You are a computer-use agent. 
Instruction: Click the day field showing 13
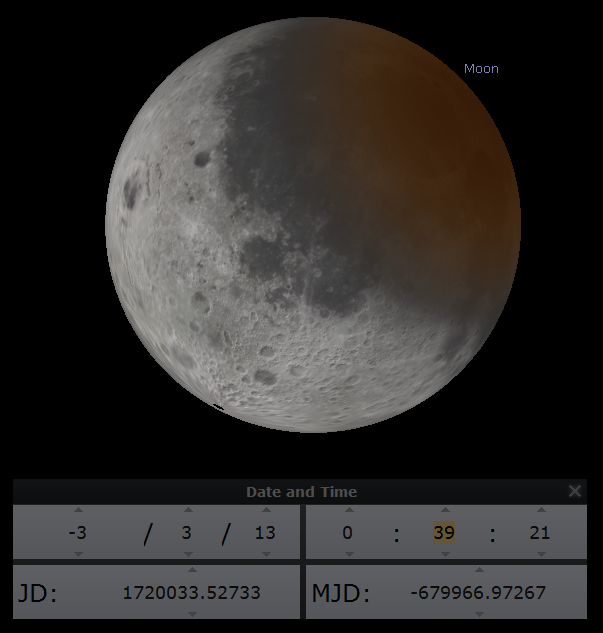tap(265, 532)
